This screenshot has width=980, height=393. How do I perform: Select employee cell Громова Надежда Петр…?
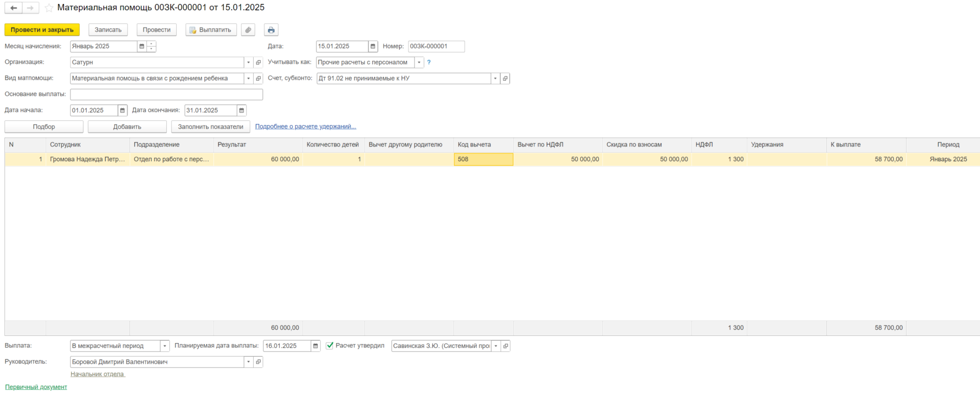(x=88, y=159)
